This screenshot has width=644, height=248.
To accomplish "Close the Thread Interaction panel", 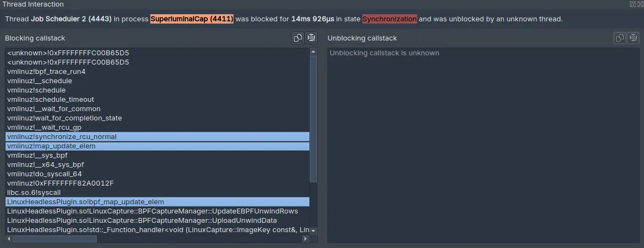I will click(x=640, y=4).
